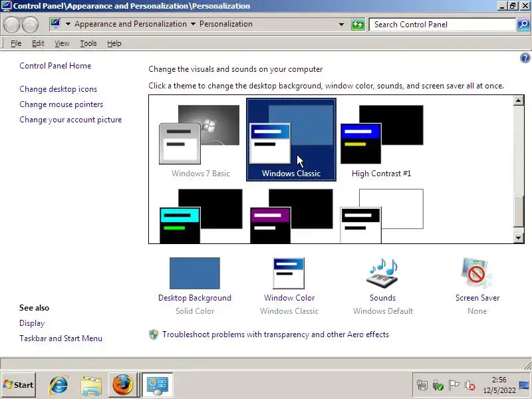532x399 pixels.
Task: Open Desktop Background solid color icon
Action: coord(195,273)
